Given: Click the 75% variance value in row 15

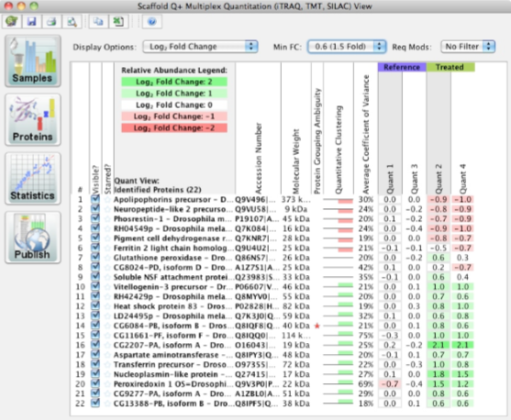Looking at the screenshot, I should pyautogui.click(x=366, y=336).
